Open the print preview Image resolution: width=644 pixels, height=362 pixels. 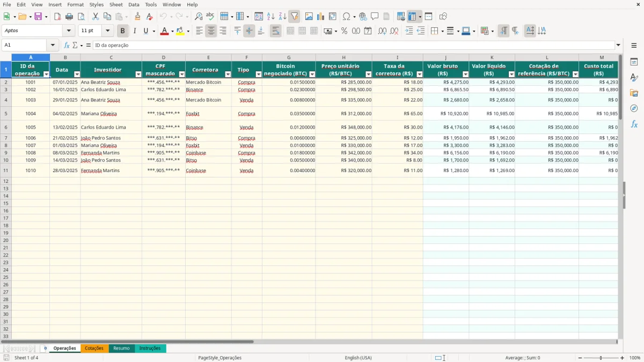[81, 17]
